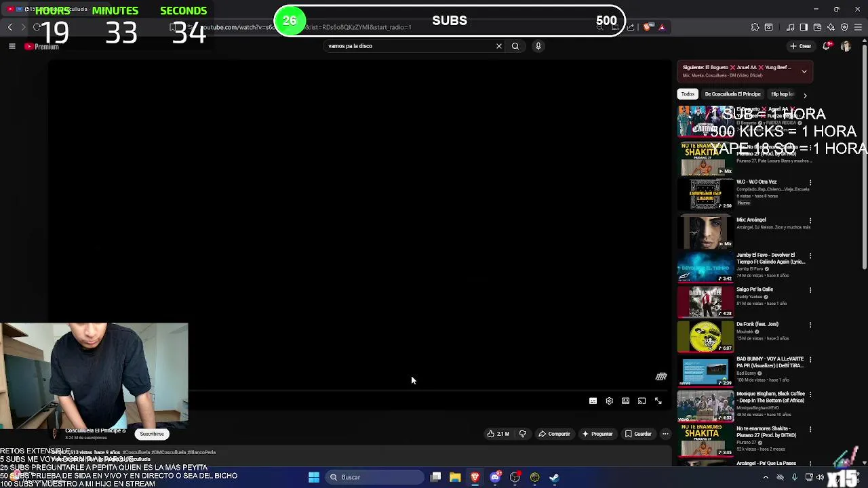This screenshot has height=488, width=868.
Task: Click the Compartir share button
Action: (x=554, y=434)
